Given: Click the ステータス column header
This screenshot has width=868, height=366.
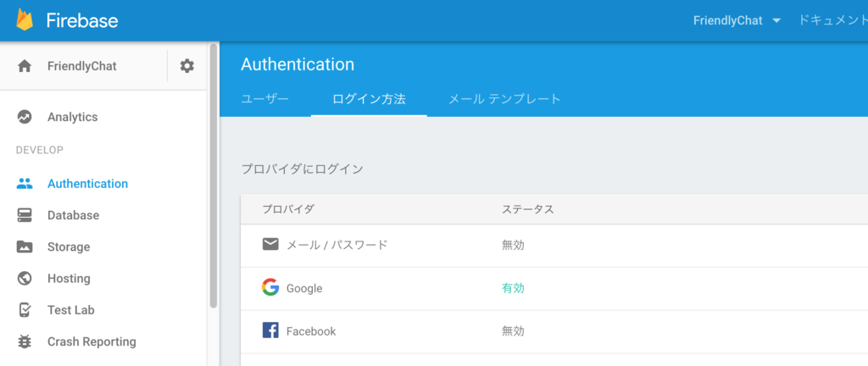Looking at the screenshot, I should (x=527, y=209).
